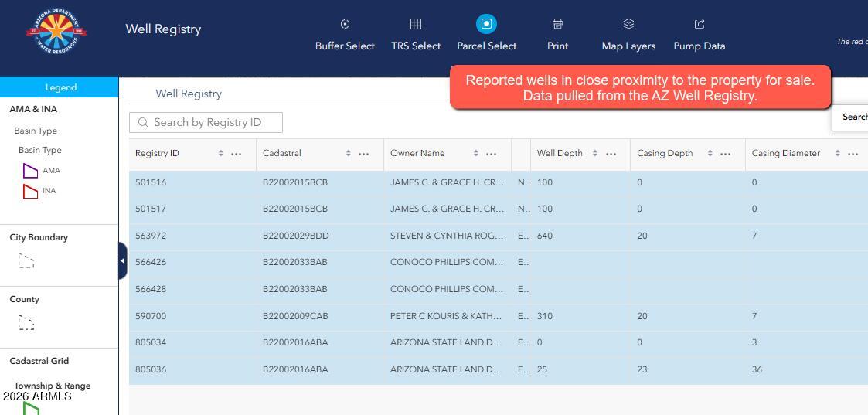Select row with Registry ID 805034
This screenshot has width=868, height=415.
coord(499,342)
